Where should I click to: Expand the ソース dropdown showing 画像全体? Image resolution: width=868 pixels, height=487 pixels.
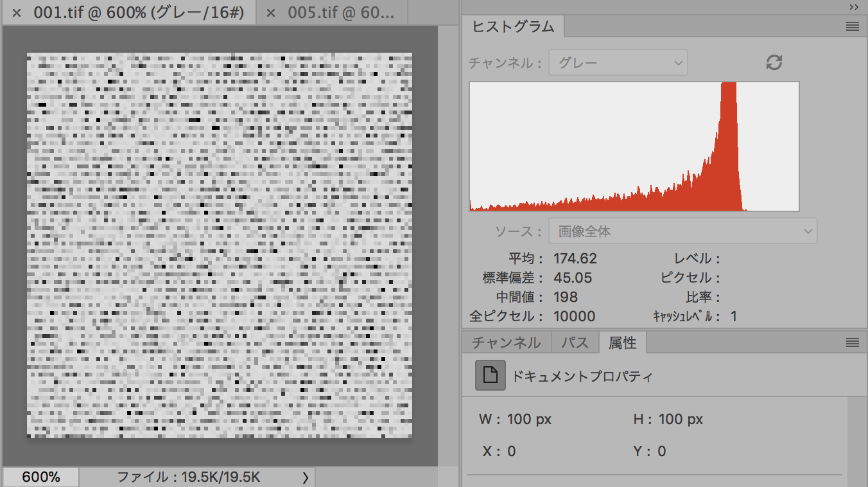coord(682,231)
